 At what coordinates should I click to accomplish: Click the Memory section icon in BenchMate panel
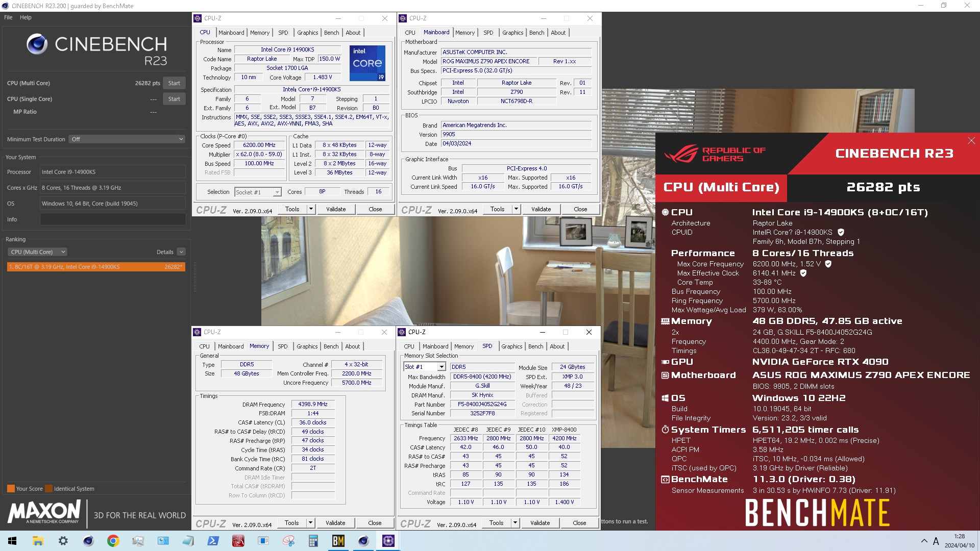[665, 321]
